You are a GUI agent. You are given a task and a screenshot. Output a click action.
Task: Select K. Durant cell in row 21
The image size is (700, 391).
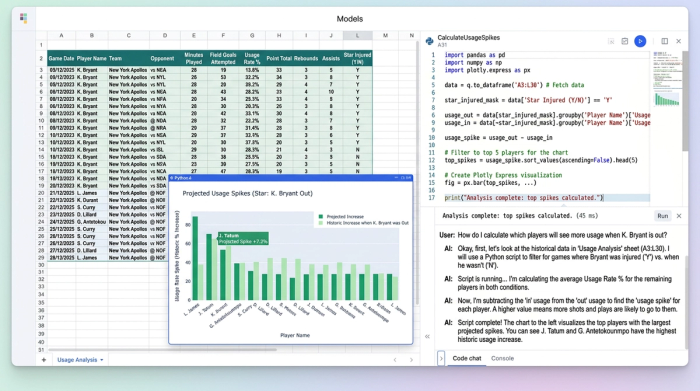click(x=92, y=200)
